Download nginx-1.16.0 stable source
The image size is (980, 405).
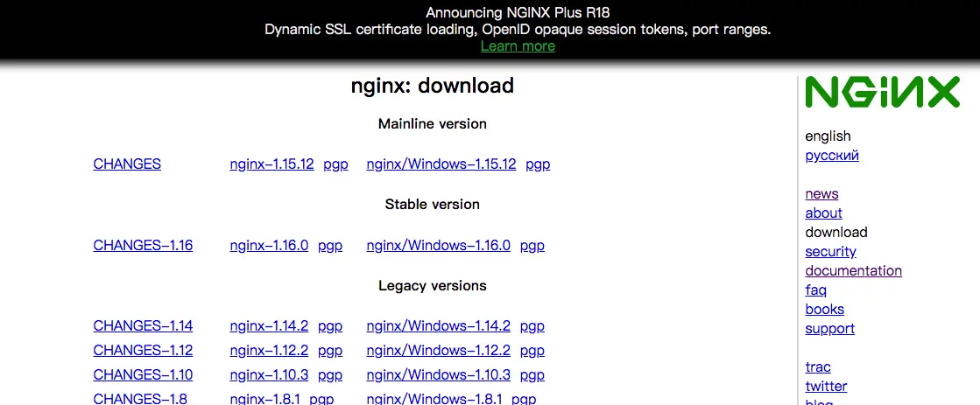point(269,245)
